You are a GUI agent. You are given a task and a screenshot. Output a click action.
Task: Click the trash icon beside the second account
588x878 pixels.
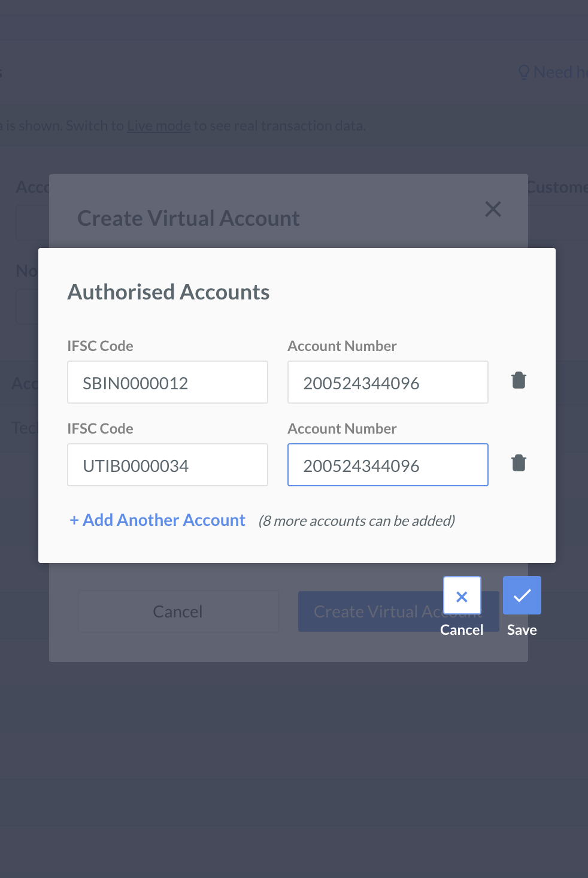(x=519, y=462)
